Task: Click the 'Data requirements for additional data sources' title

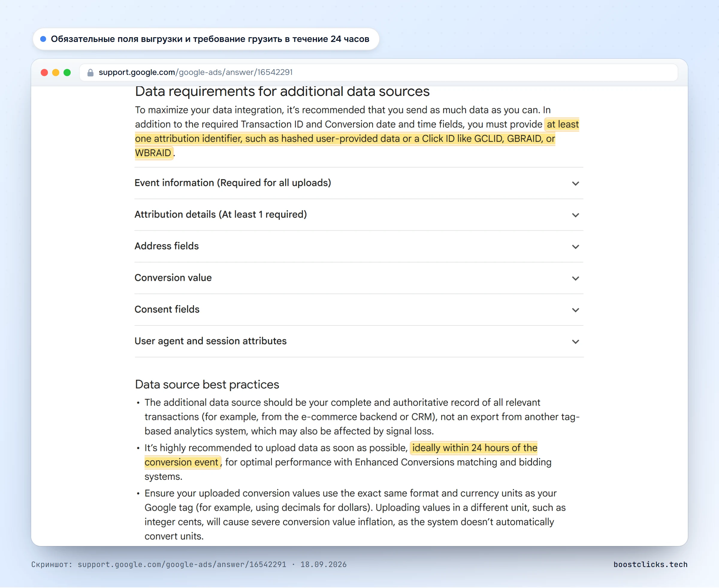Action: (x=282, y=91)
